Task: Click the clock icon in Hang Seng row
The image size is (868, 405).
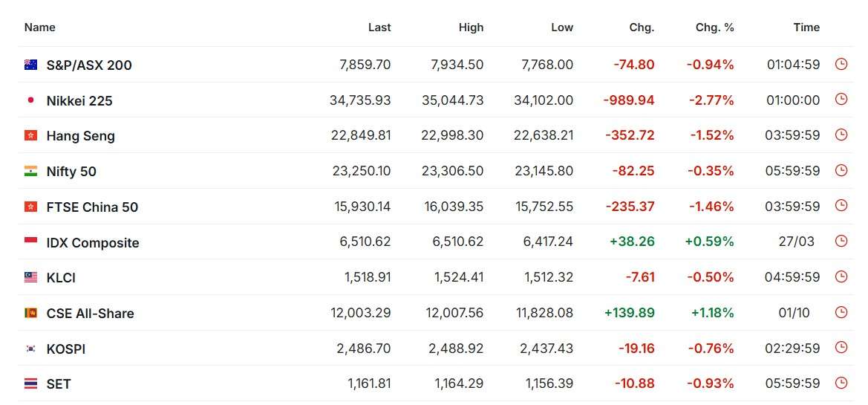Action: coord(841,135)
